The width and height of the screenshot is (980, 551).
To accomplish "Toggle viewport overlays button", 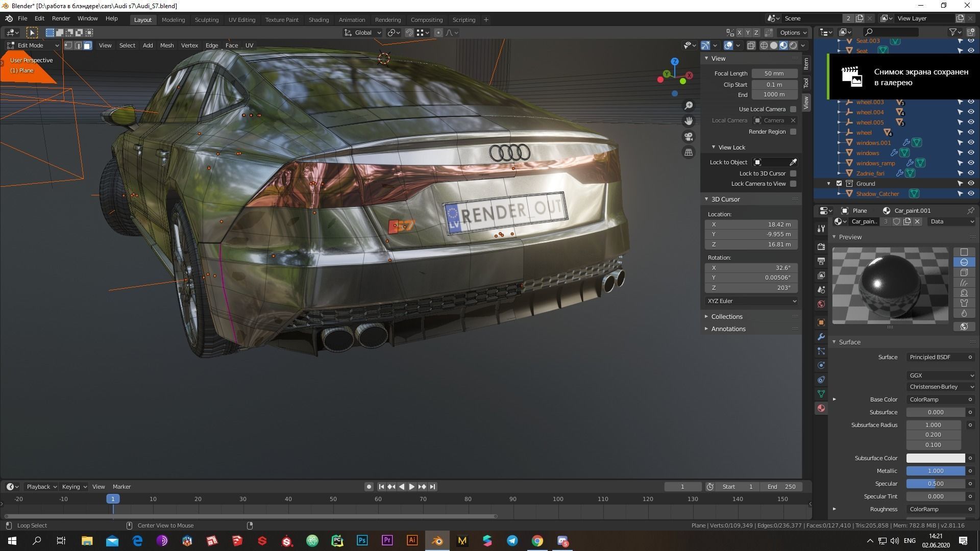I will coord(728,45).
